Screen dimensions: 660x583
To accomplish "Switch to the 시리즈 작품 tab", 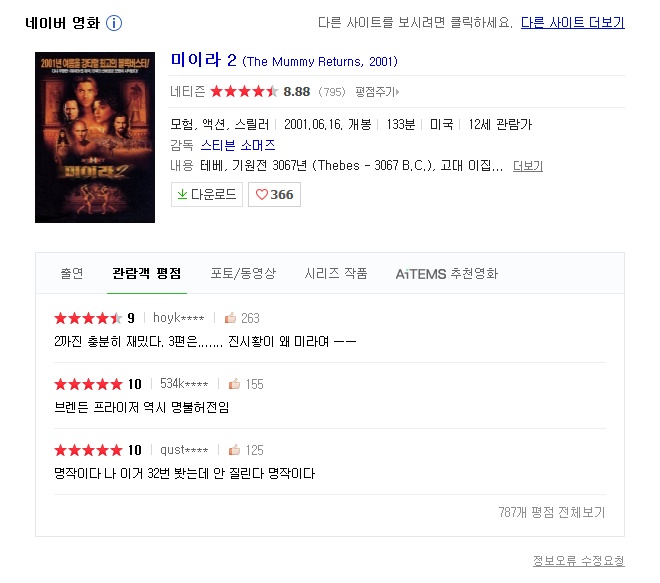I will pyautogui.click(x=336, y=273).
